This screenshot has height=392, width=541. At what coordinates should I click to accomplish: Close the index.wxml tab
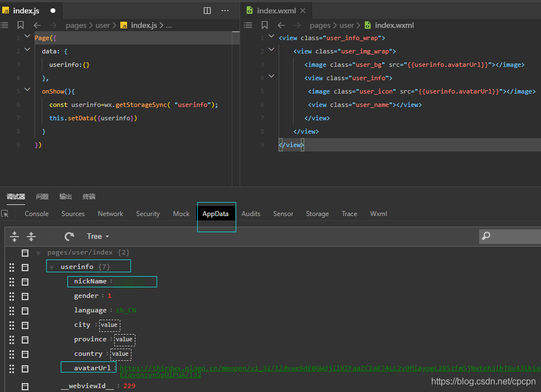click(x=303, y=11)
